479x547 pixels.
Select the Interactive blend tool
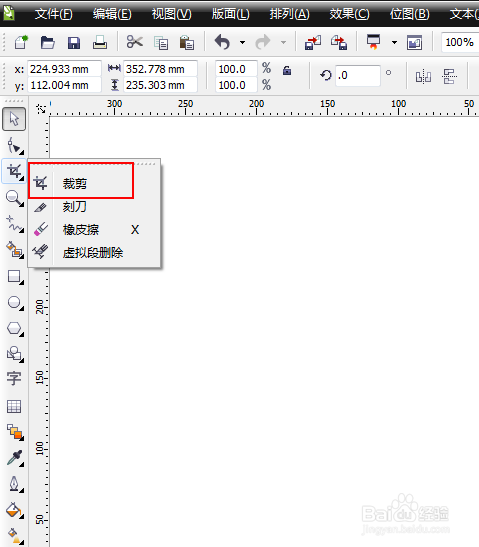15,432
